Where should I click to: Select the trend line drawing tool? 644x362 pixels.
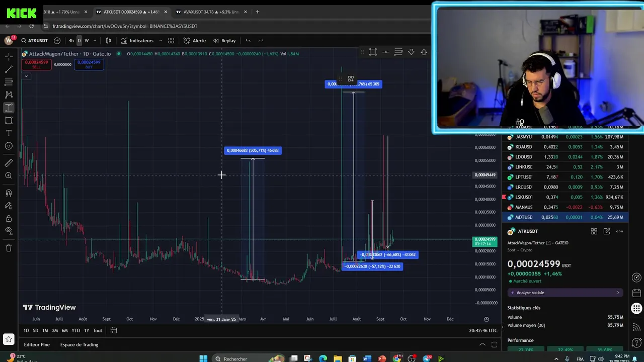point(9,69)
